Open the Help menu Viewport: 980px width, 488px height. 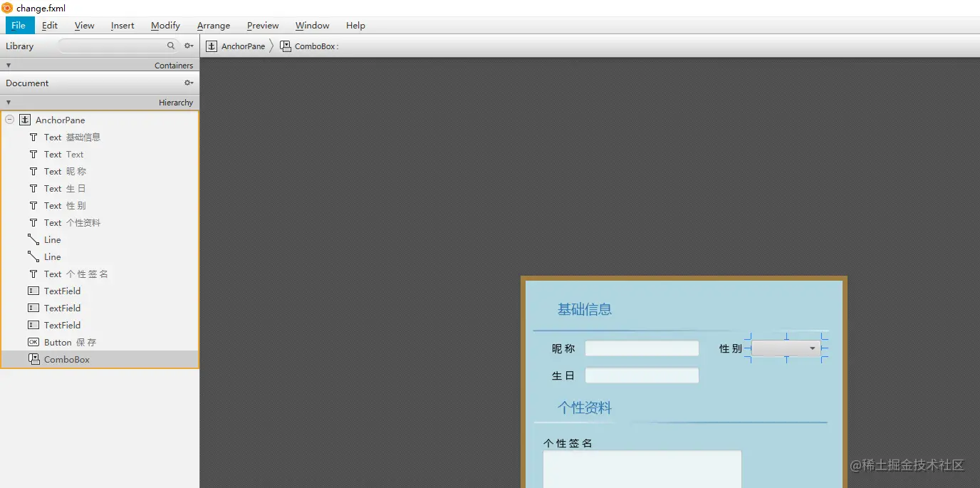click(x=355, y=26)
